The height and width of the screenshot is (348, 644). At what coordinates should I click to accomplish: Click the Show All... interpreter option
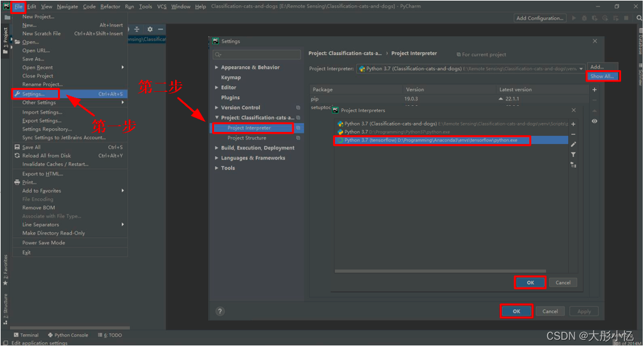click(x=602, y=76)
